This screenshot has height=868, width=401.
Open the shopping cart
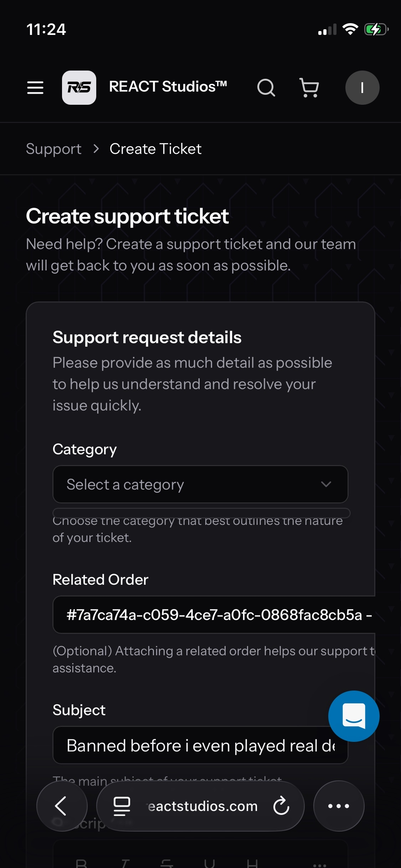click(309, 87)
